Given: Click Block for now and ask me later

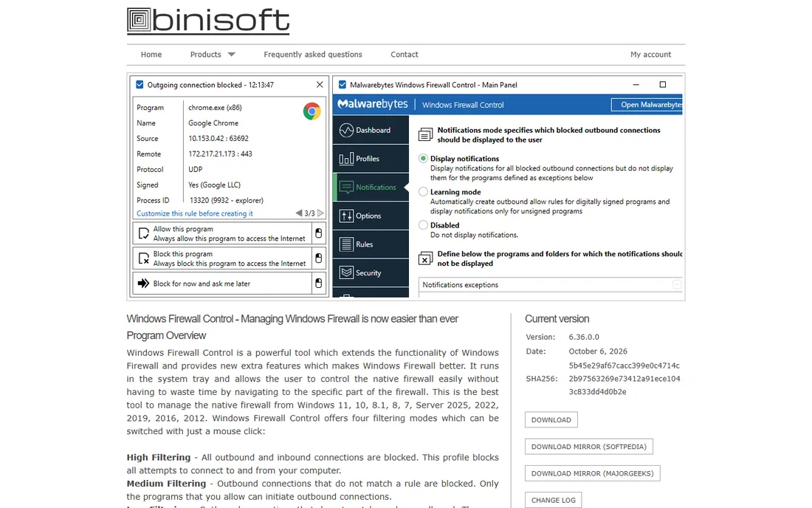Looking at the screenshot, I should pyautogui.click(x=222, y=284).
